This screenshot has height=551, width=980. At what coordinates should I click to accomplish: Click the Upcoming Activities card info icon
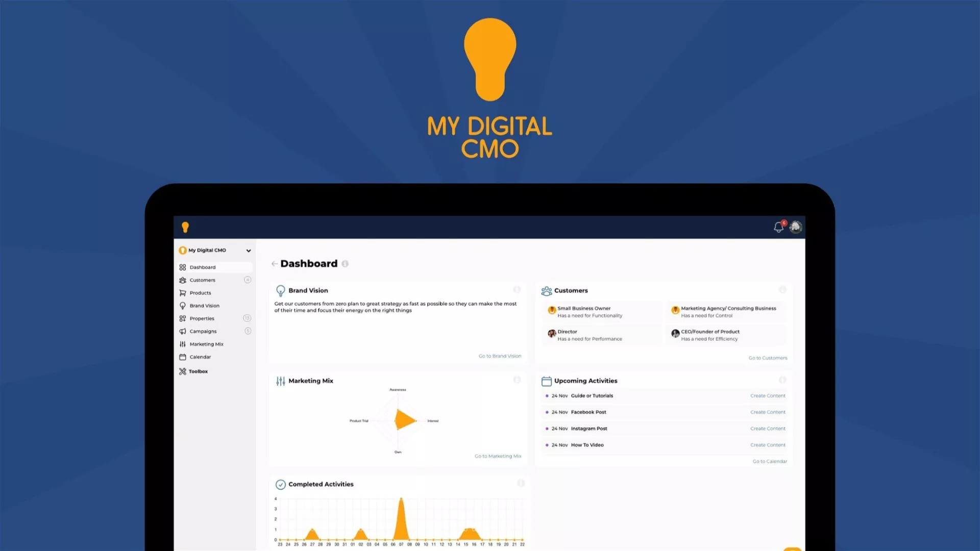(782, 380)
